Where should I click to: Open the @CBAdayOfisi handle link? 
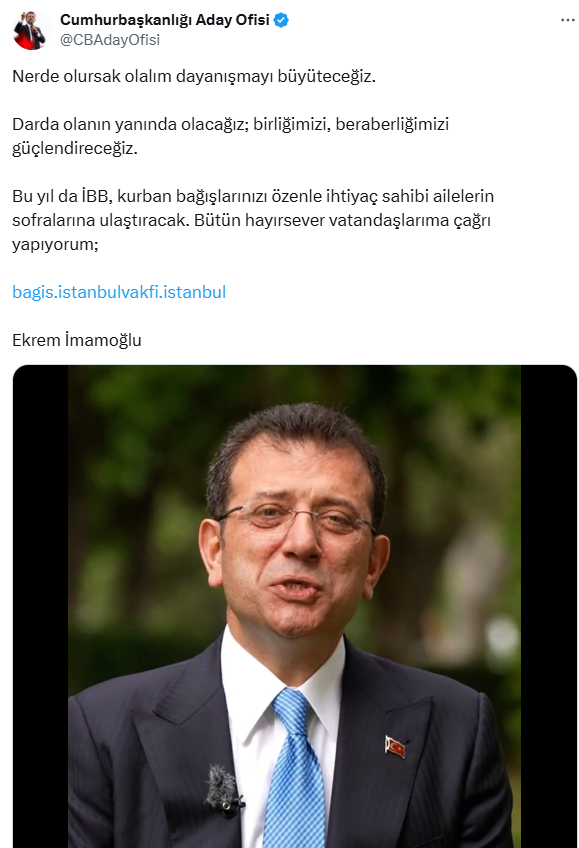110,40
